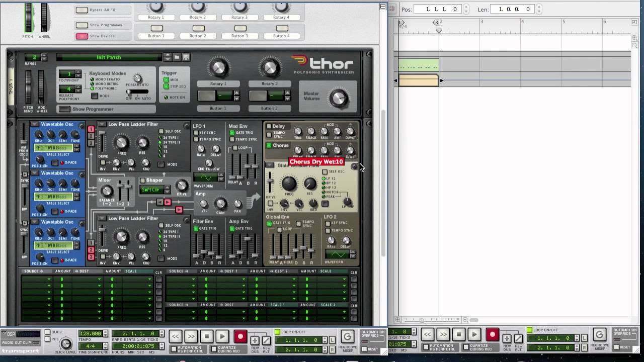Toggle Mod Env Gate Trig

click(x=232, y=133)
